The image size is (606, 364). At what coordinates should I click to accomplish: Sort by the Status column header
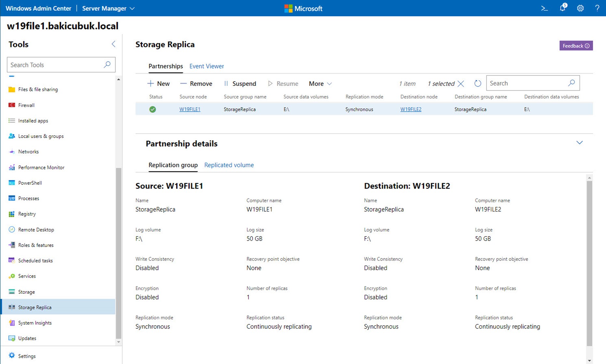[156, 97]
